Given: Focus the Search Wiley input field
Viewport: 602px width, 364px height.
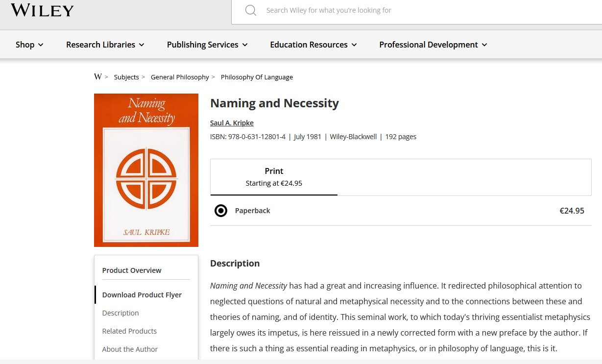Looking at the screenshot, I should coord(416,10).
